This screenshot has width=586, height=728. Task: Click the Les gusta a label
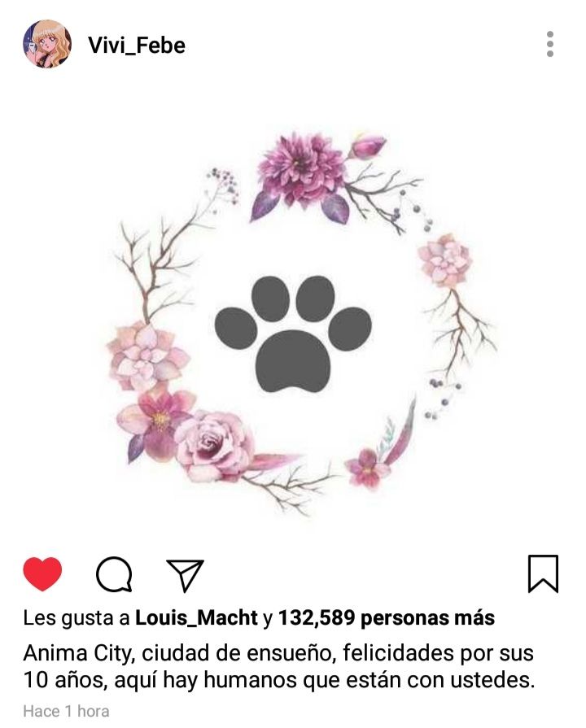pyautogui.click(x=77, y=618)
